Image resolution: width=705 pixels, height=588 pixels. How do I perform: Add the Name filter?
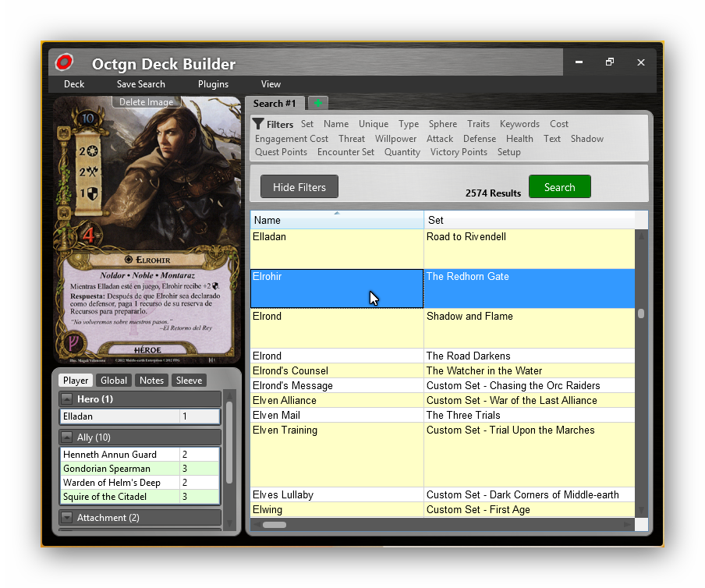pos(336,124)
